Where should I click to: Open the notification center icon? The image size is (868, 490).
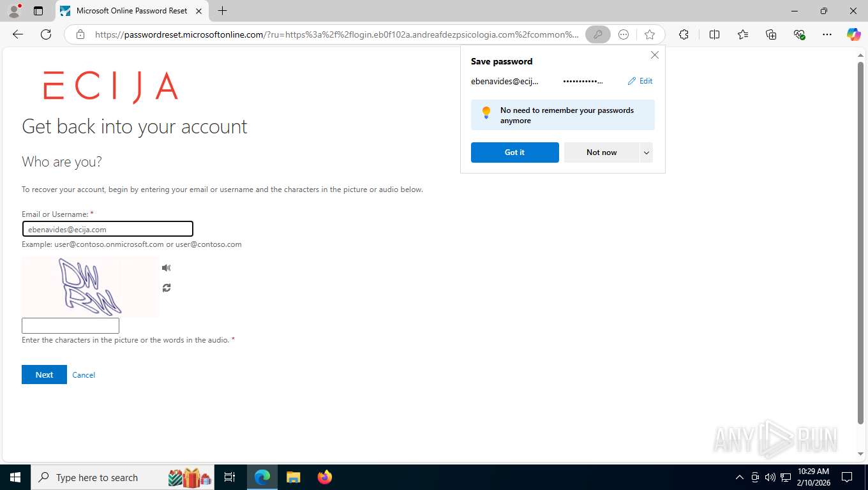(847, 477)
